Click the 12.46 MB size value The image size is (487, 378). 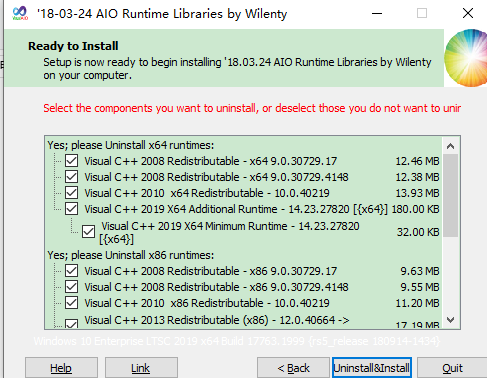pos(417,161)
